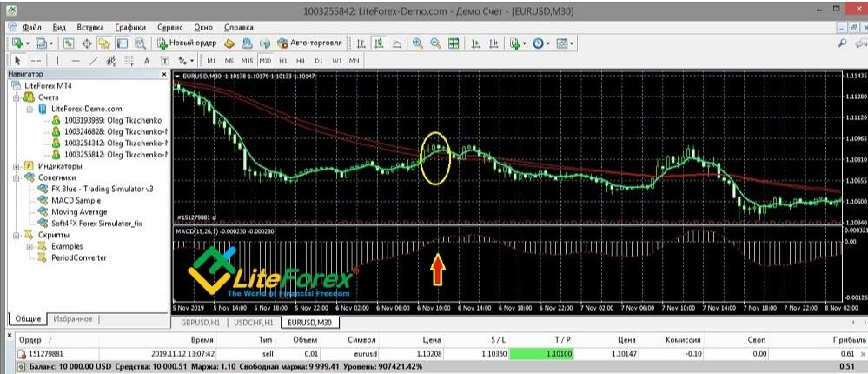Select the Cursor arrow tool
868x374 pixels.
coord(17,60)
